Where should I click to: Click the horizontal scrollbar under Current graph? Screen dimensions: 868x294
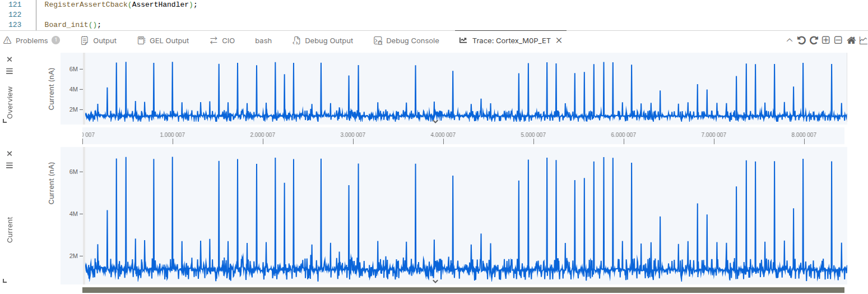(x=463, y=290)
